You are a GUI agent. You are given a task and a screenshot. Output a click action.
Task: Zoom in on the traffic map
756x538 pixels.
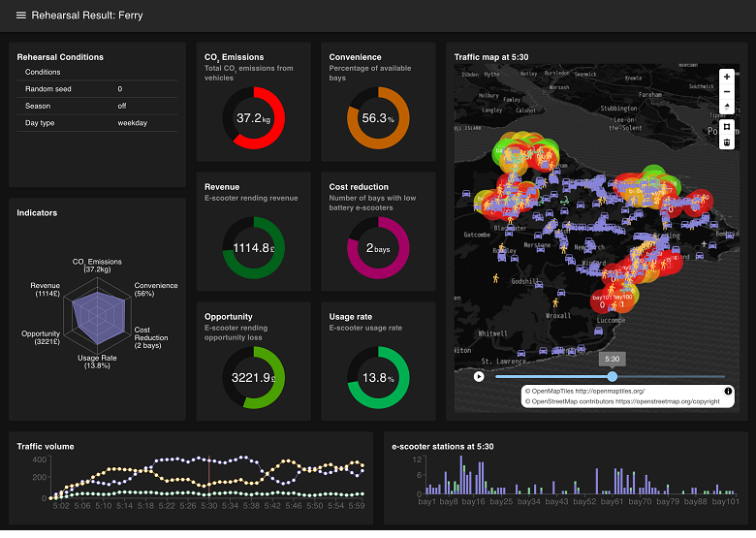pyautogui.click(x=727, y=77)
